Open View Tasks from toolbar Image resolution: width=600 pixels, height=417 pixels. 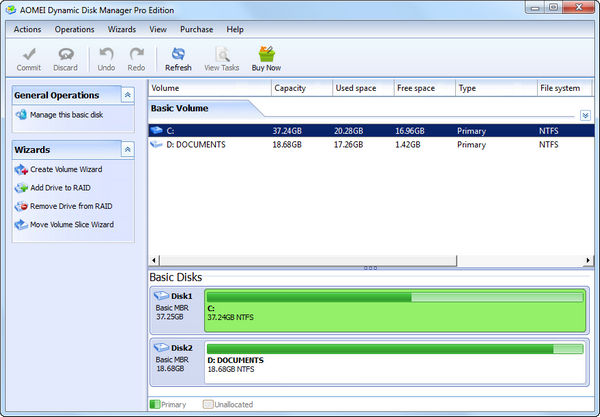[224, 53]
